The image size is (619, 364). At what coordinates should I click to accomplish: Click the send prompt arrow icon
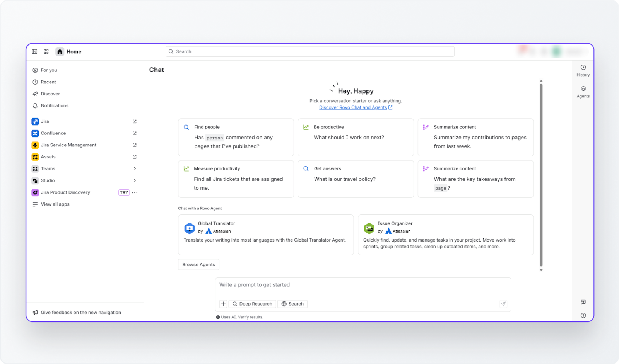503,304
